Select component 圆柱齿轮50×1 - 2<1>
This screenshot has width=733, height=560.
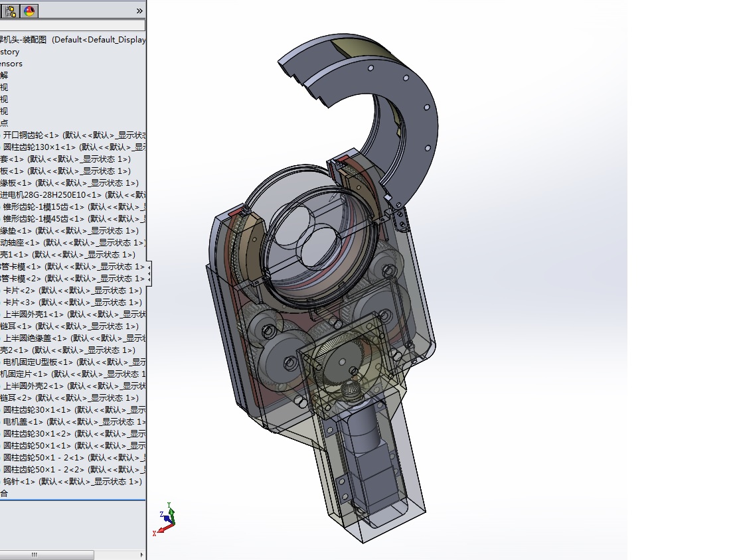pyautogui.click(x=74, y=458)
